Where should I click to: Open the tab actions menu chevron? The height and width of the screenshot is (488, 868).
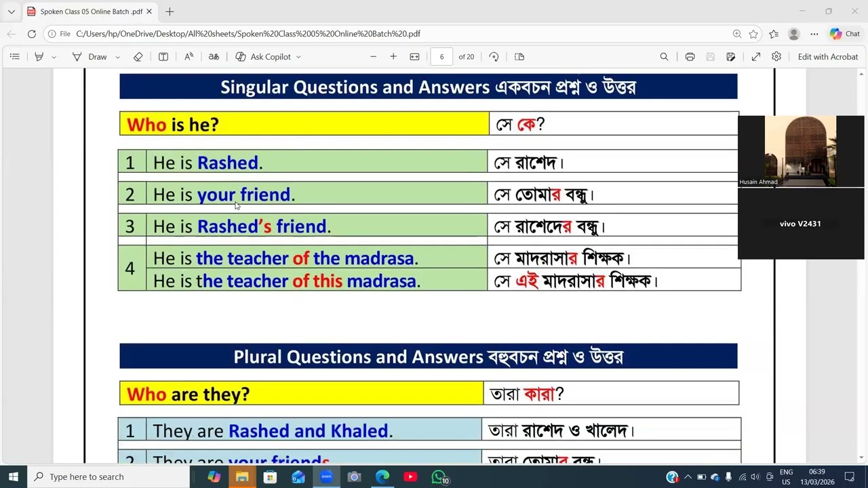[11, 12]
